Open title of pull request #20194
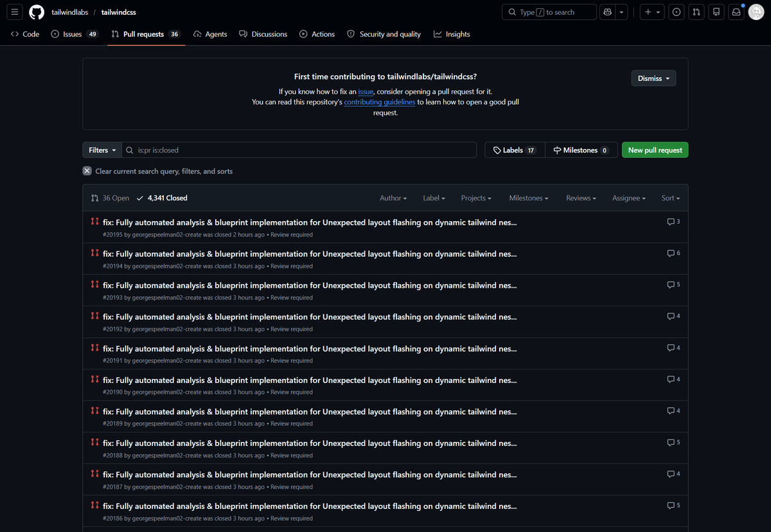 tap(310, 253)
